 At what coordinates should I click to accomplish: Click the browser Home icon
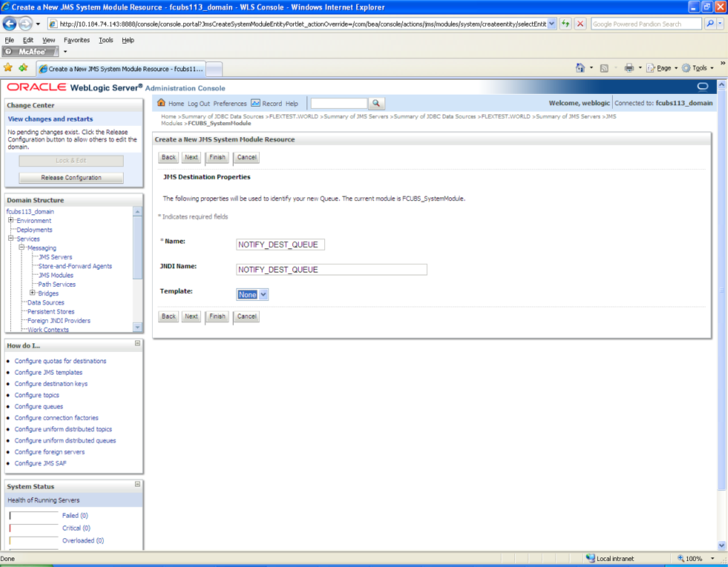pos(580,68)
